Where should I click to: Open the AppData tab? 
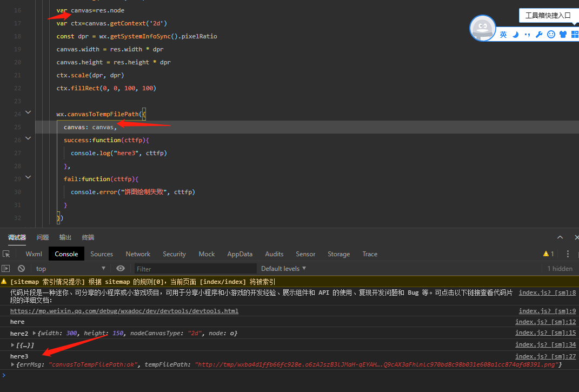(239, 254)
